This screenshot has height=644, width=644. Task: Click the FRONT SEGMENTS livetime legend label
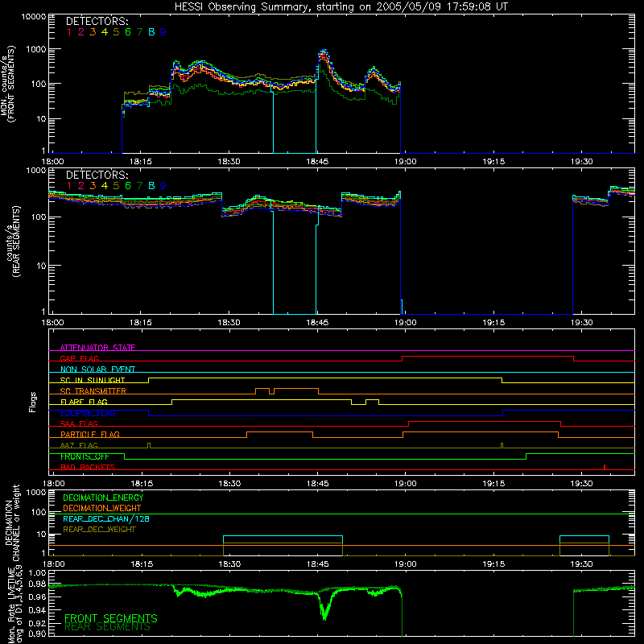coord(111,618)
